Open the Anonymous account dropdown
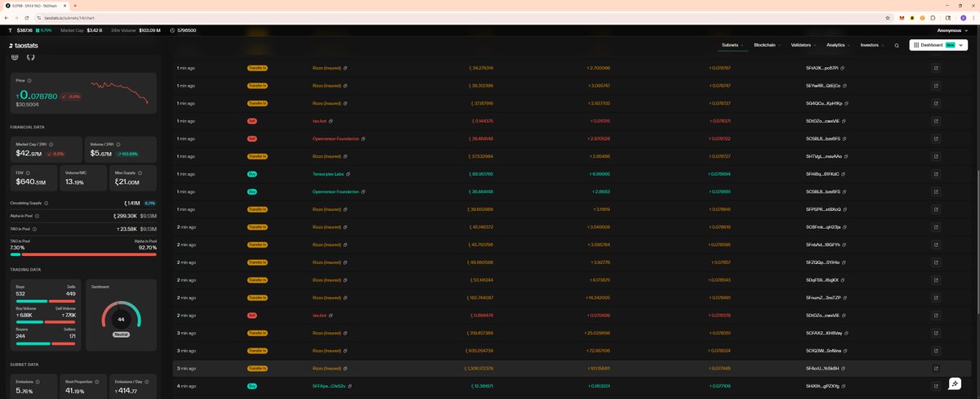Viewport: 980px width, 399px height. tap(952, 30)
